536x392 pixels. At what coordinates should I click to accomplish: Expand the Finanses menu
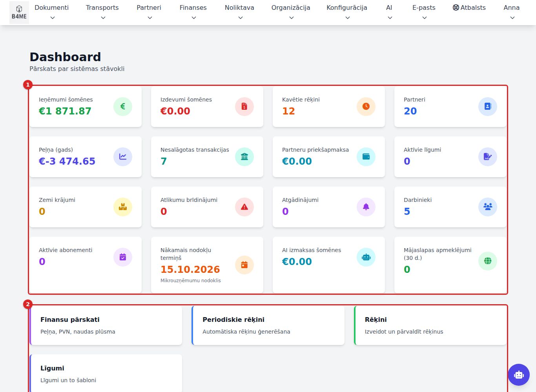[x=193, y=13]
